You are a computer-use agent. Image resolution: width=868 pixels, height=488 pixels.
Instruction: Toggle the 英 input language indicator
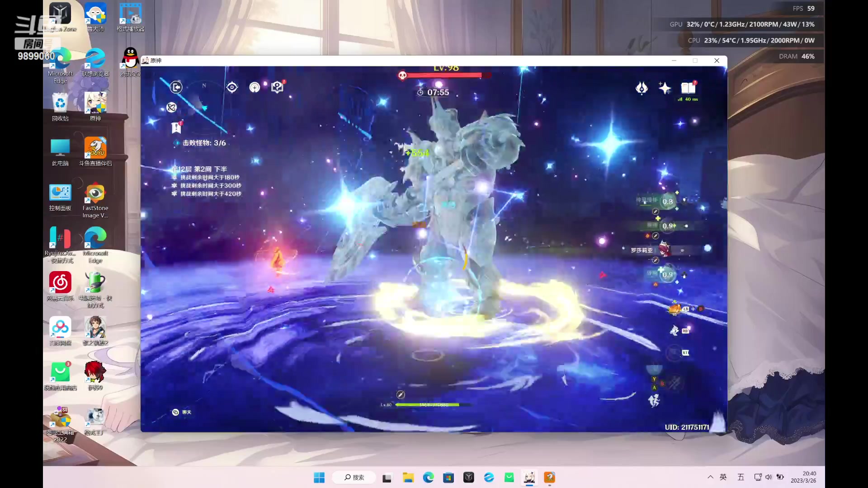click(x=723, y=477)
